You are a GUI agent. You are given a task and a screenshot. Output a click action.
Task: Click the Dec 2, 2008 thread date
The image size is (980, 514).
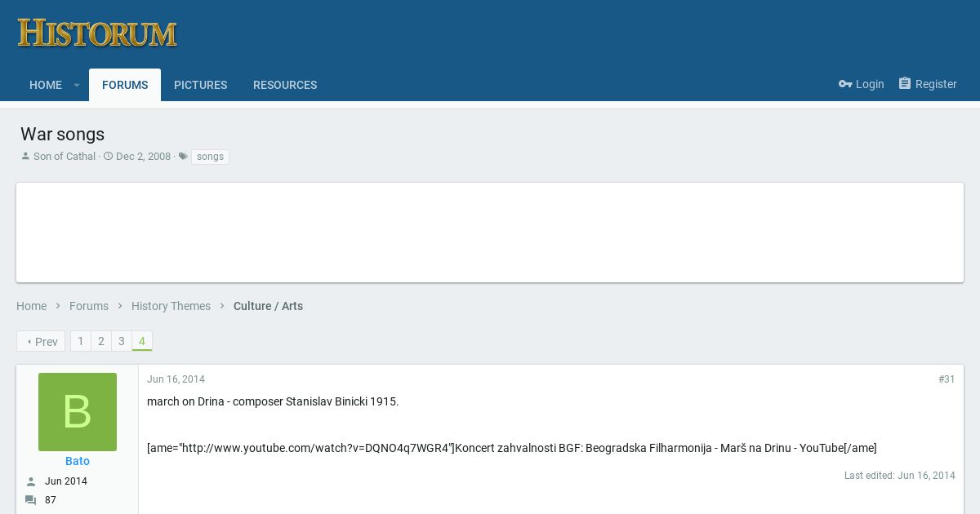coord(143,157)
